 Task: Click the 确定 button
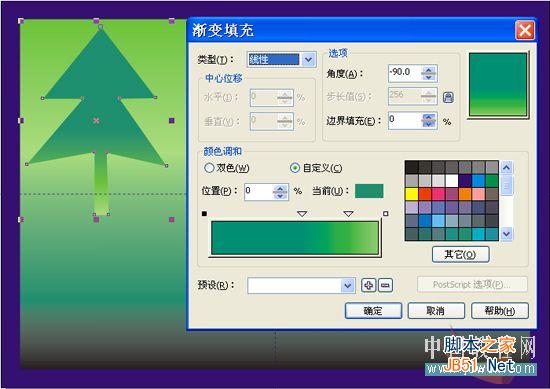pyautogui.click(x=373, y=311)
